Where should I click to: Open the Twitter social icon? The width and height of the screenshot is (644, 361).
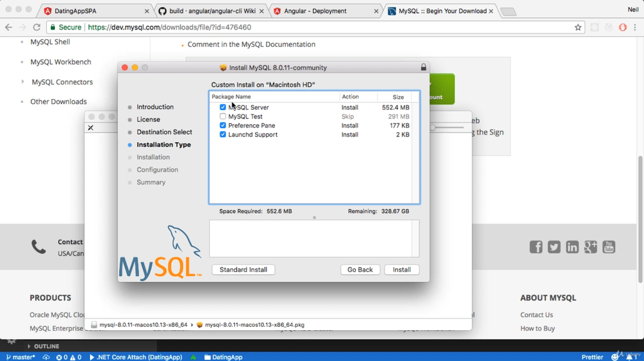[x=554, y=247]
